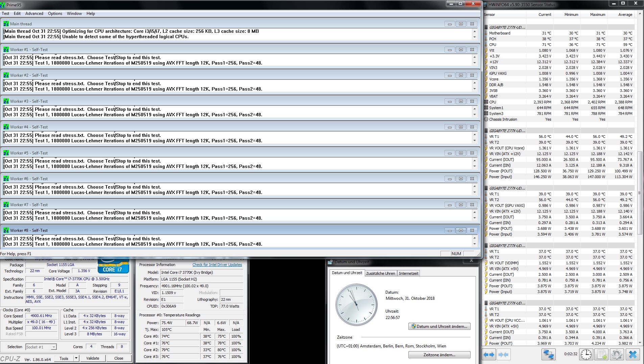
Task: Select the VR VOUT (CPU Vcore) sensor row
Action: 559,148
